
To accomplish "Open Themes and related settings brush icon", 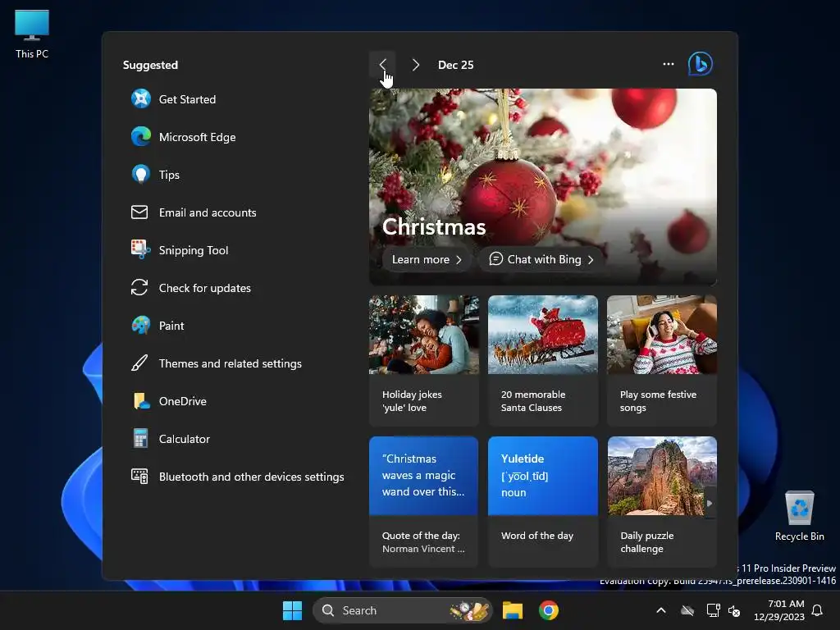I will pyautogui.click(x=139, y=363).
